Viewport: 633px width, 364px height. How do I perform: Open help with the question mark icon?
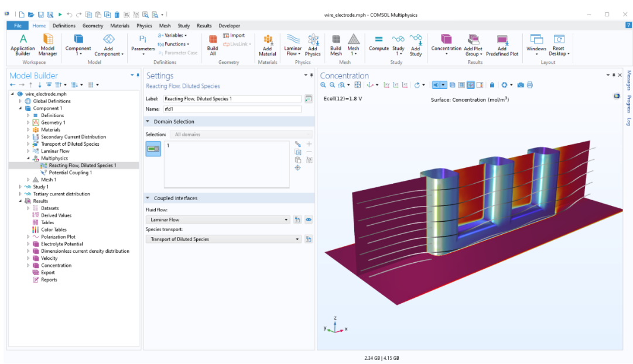(628, 25)
